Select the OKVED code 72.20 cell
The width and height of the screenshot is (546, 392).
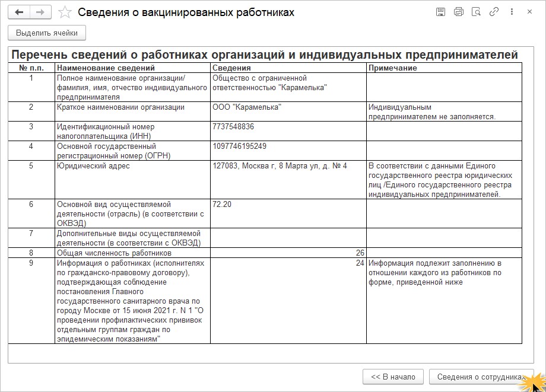coord(288,213)
